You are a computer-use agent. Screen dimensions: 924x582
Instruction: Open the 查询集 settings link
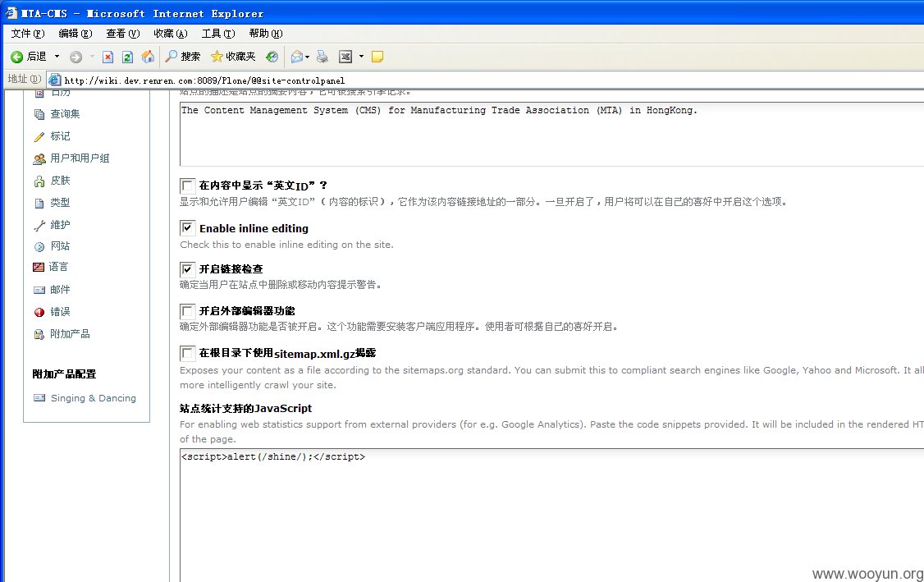[x=65, y=114]
